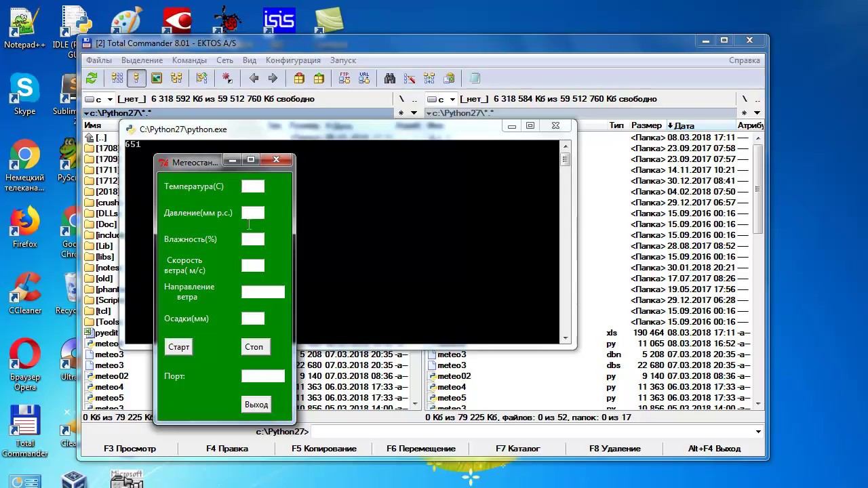Open the Opera browser desktop icon
The image size is (868, 488).
pyautogui.click(x=24, y=365)
